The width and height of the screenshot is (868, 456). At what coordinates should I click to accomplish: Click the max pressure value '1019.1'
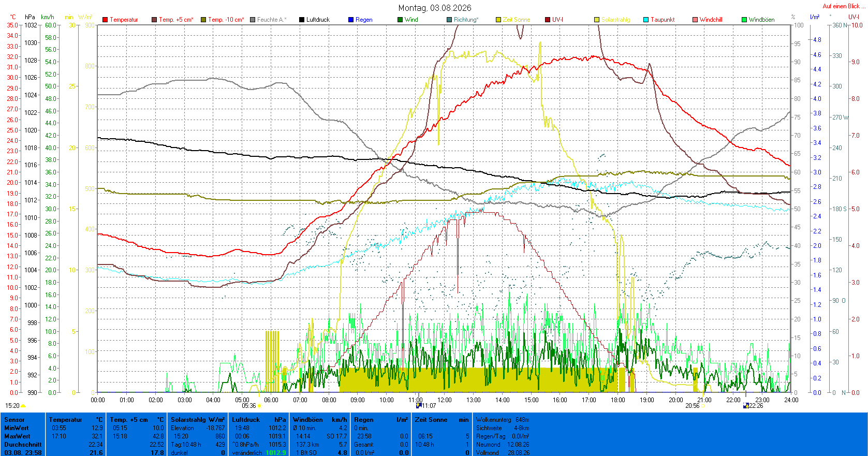coord(277,436)
